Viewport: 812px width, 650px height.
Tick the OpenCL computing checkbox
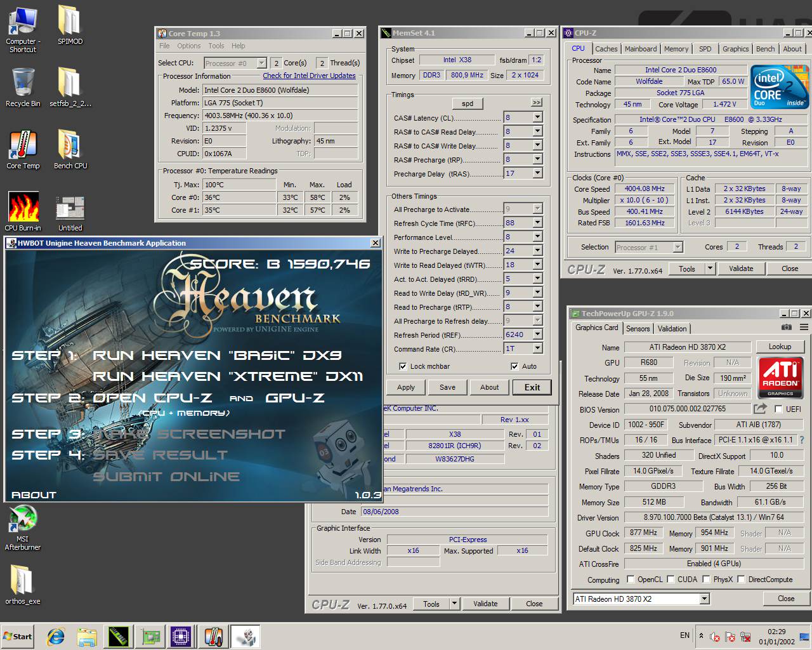tap(631, 579)
